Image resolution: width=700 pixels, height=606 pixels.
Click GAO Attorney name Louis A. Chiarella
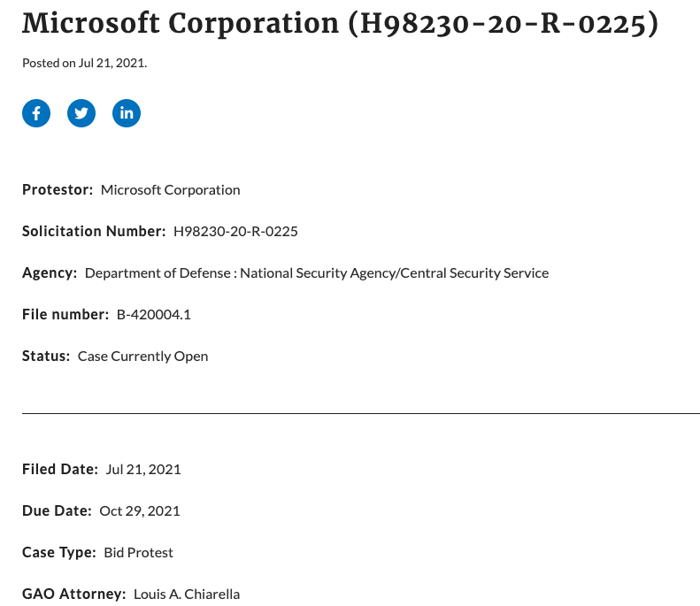(187, 594)
